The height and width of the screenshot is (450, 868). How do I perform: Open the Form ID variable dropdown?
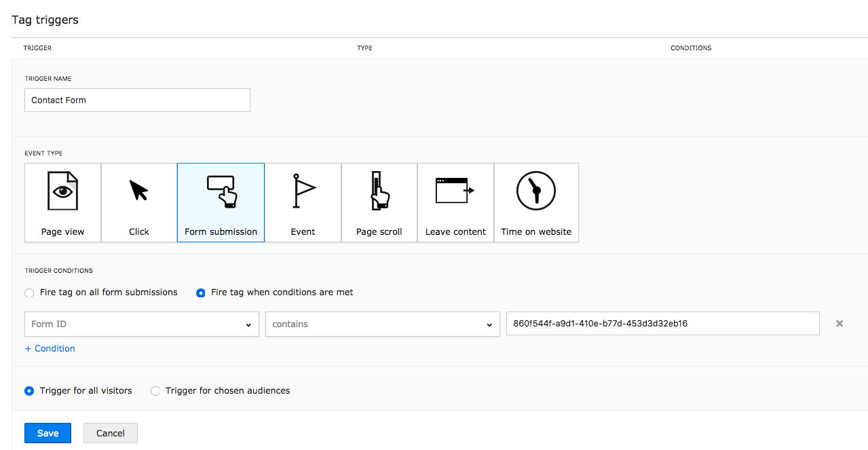[142, 324]
